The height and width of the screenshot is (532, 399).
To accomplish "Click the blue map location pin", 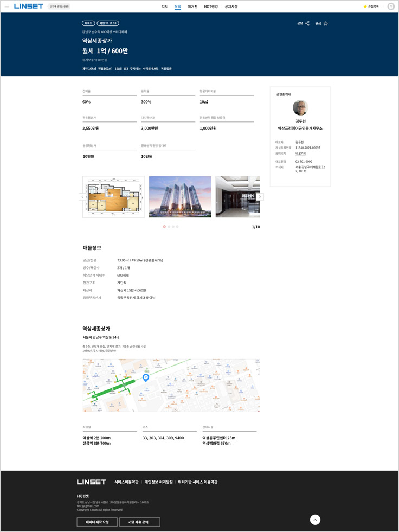I will pyautogui.click(x=146, y=377).
